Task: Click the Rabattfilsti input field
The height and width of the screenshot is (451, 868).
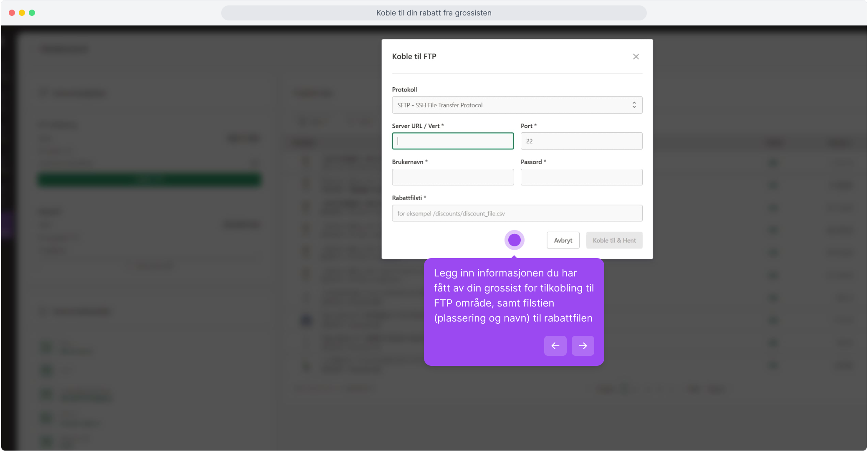Action: point(517,213)
